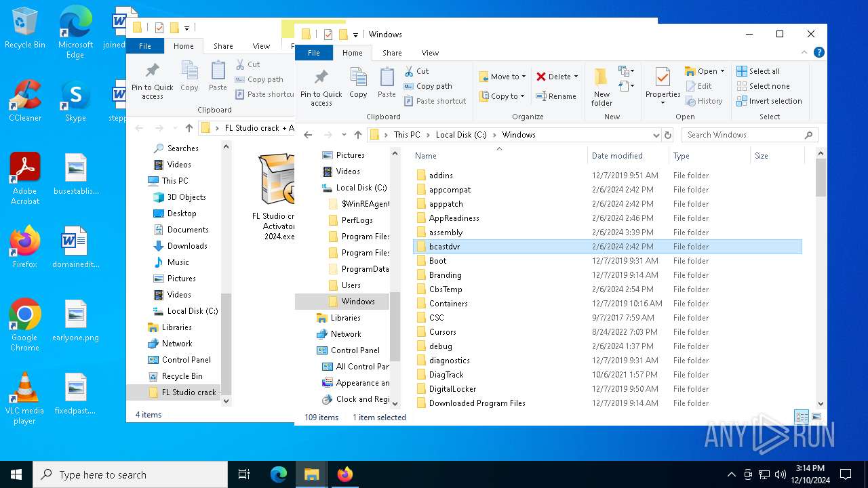The width and height of the screenshot is (868, 488).
Task: Click the Rename button
Action: 556,96
